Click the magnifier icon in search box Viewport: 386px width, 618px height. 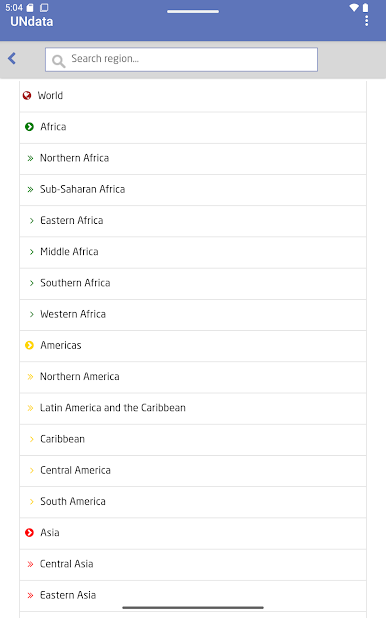click(x=58, y=61)
